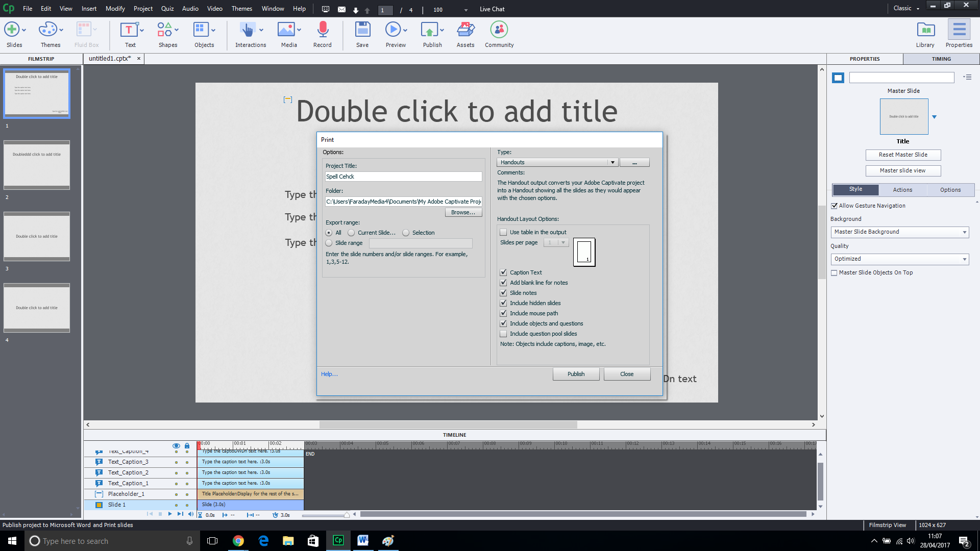Expand the Type Handouts dropdown

[x=612, y=162]
